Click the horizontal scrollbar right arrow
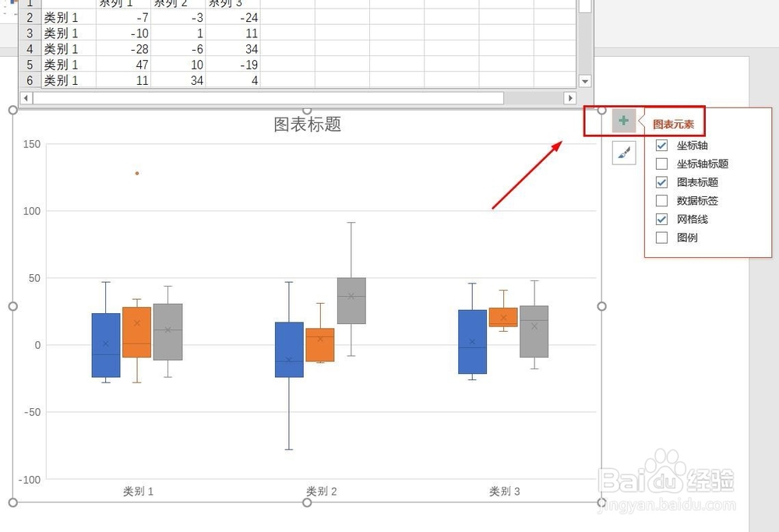This screenshot has height=532, width=779. click(x=571, y=98)
